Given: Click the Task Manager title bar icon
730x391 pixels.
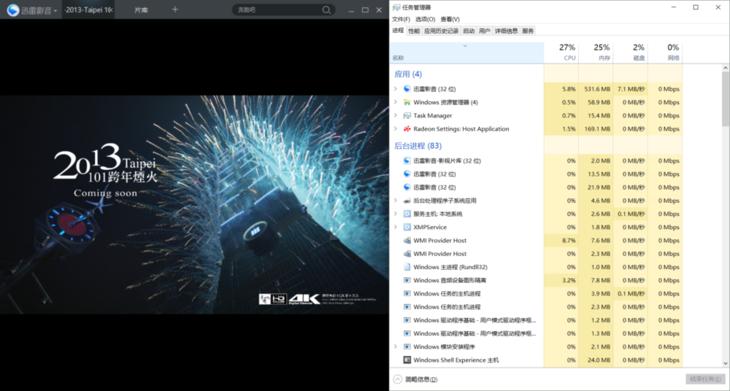Looking at the screenshot, I should (x=396, y=7).
